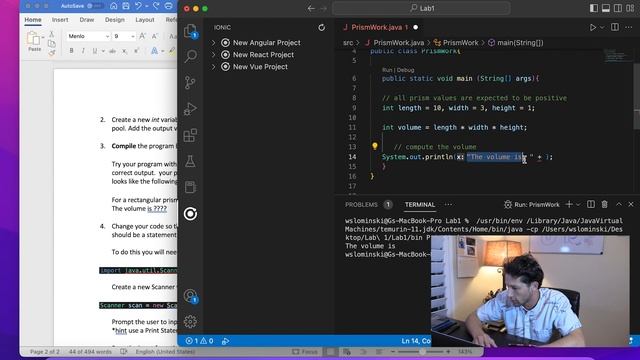Click the Word Home icon in title bar
Image resolution: width=640 pixels, height=360 pixels.
tap(113, 6)
